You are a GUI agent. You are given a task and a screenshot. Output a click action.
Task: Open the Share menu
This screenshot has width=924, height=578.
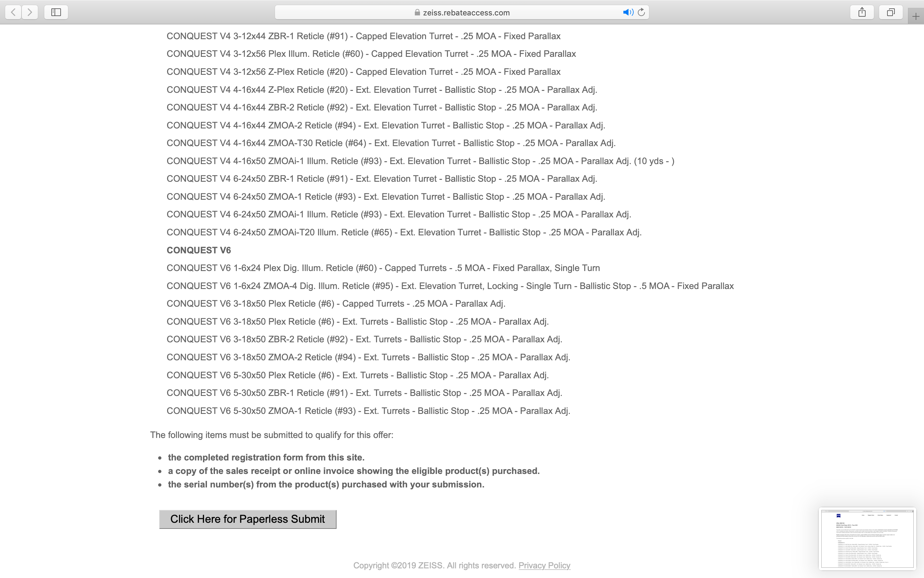862,12
